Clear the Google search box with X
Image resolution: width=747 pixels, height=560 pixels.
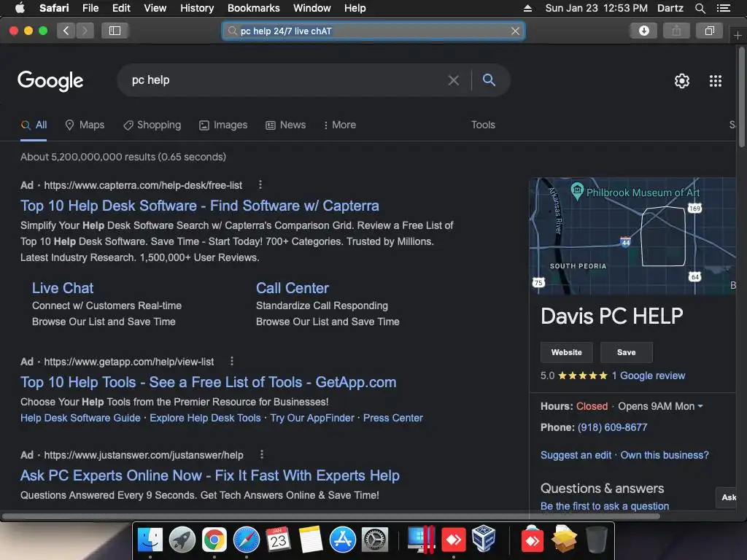click(x=454, y=80)
